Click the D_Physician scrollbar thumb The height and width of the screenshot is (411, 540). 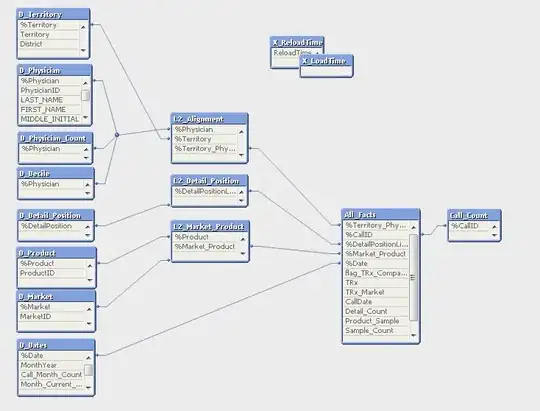pyautogui.click(x=85, y=95)
